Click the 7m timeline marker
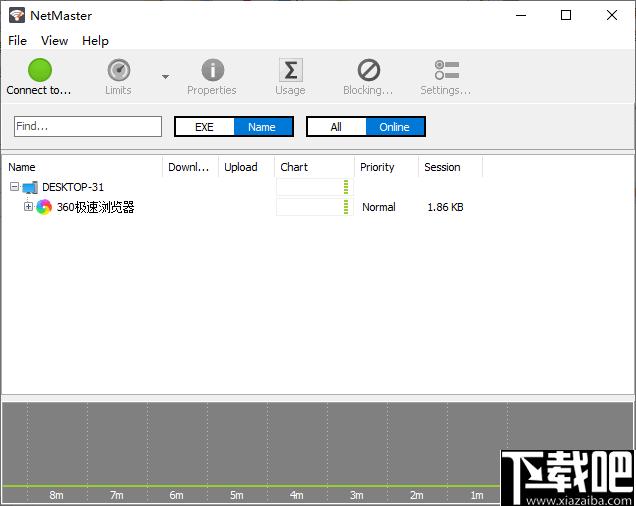The height and width of the screenshot is (506, 636). [x=117, y=495]
